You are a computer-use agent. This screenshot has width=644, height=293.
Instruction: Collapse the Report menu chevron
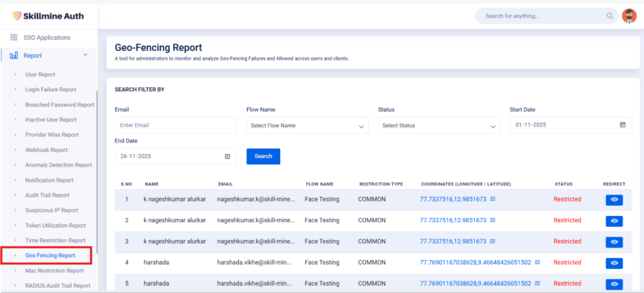[85, 55]
